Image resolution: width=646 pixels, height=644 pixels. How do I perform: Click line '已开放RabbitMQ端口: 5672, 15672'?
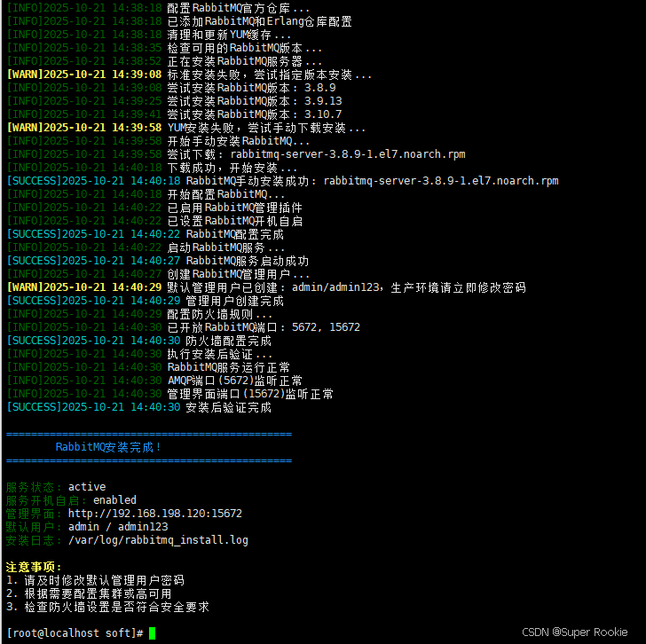[x=184, y=327]
